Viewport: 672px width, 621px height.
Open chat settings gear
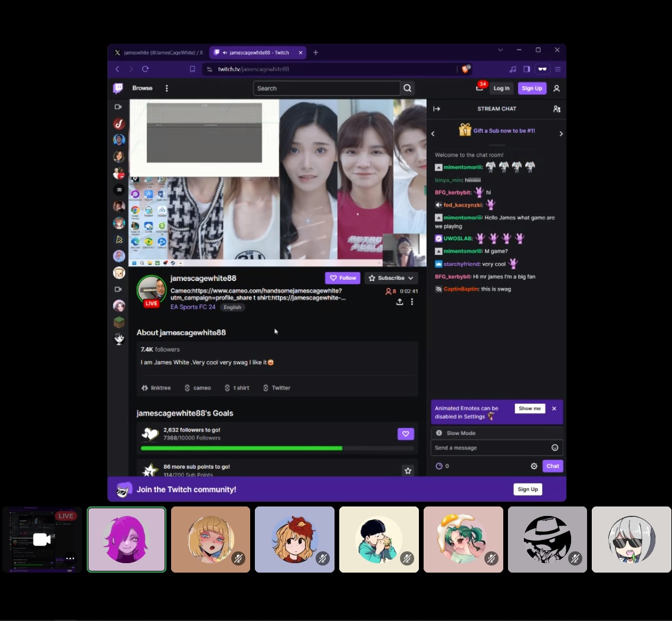point(534,466)
